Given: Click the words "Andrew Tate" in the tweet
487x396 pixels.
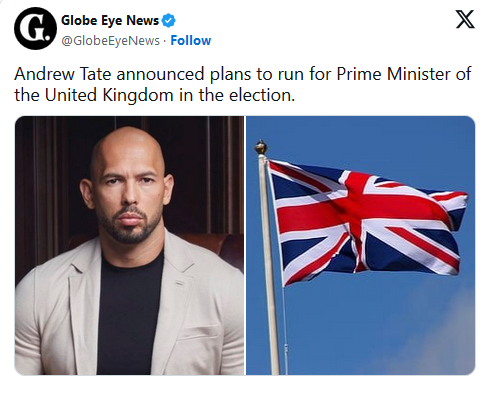Looking at the screenshot, I should (62, 74).
